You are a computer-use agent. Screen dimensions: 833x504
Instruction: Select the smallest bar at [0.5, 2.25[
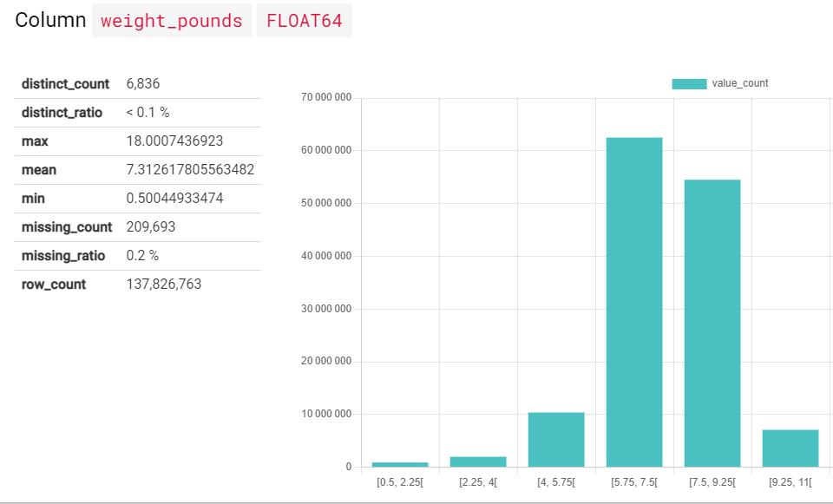click(399, 464)
